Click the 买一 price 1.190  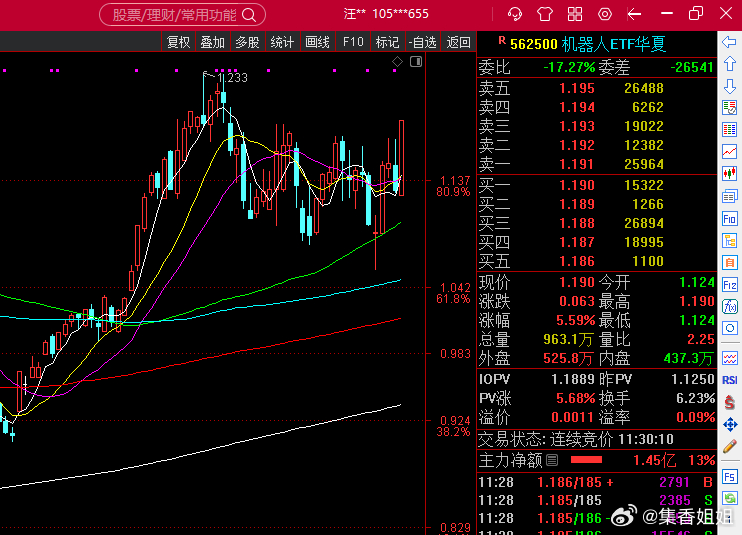577,185
